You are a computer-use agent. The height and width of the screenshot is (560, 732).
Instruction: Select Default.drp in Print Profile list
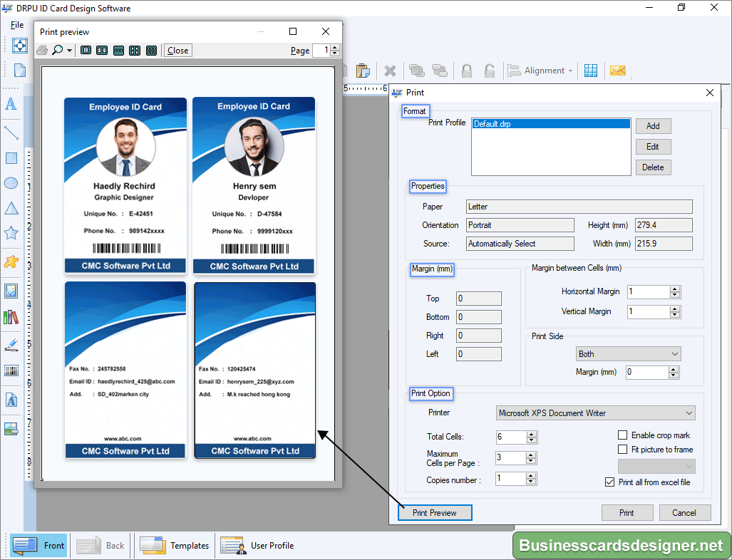click(x=552, y=124)
